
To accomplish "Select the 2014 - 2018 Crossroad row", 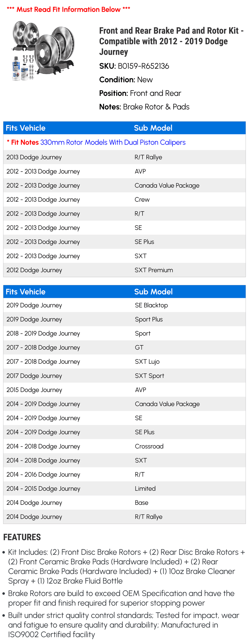I will click(124, 446).
